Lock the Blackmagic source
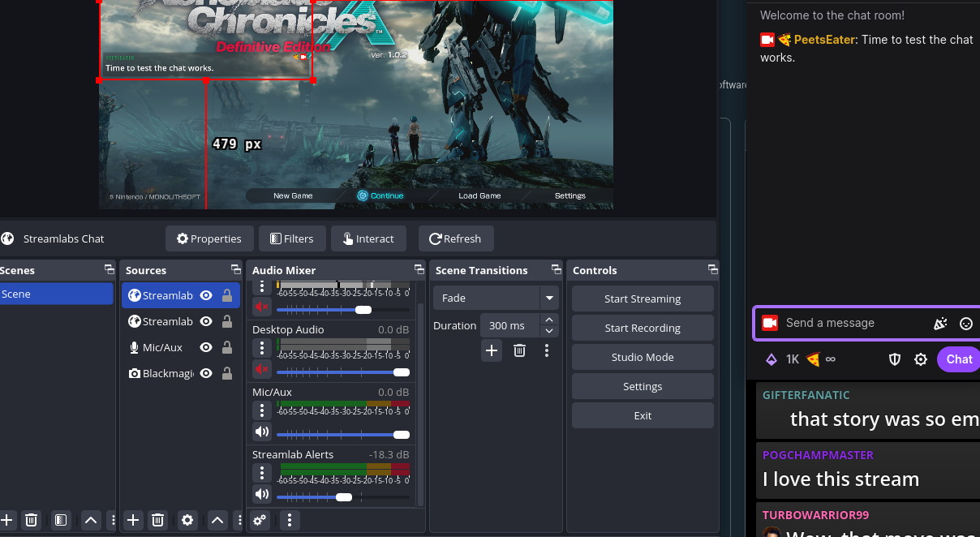The width and height of the screenshot is (980, 537). coord(227,373)
